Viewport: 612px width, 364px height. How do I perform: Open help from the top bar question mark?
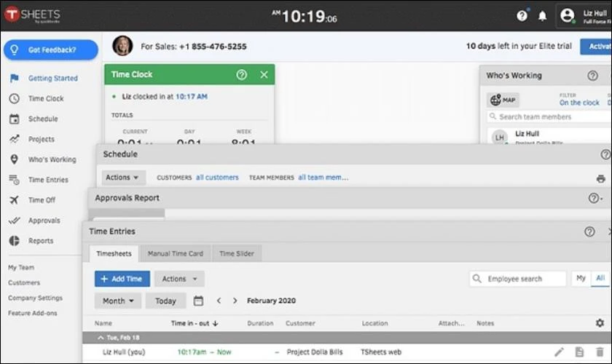click(x=522, y=15)
